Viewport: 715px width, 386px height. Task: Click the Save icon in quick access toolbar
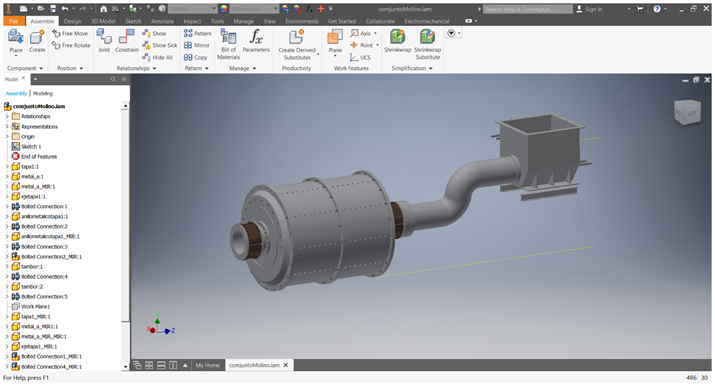(x=53, y=9)
